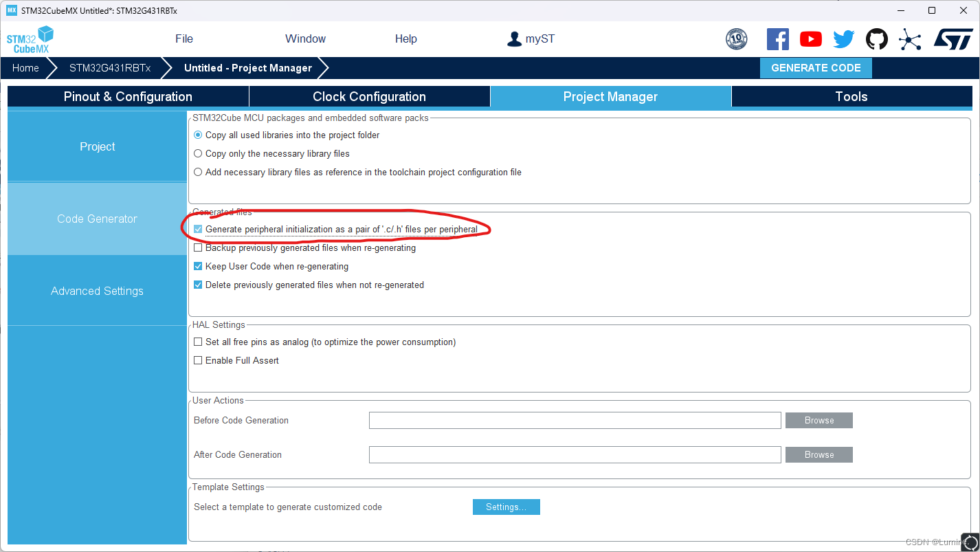Switch to the Tools tab
Screen dimensions: 980x552
pos(852,97)
